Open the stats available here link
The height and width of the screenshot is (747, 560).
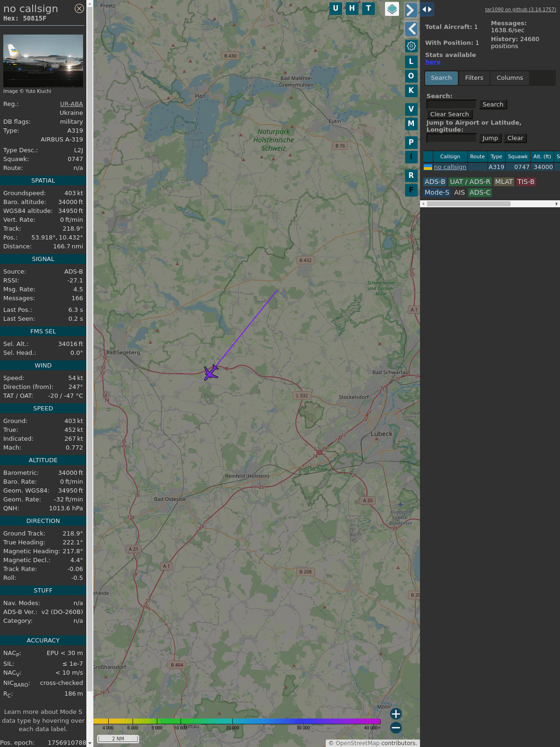(433, 62)
